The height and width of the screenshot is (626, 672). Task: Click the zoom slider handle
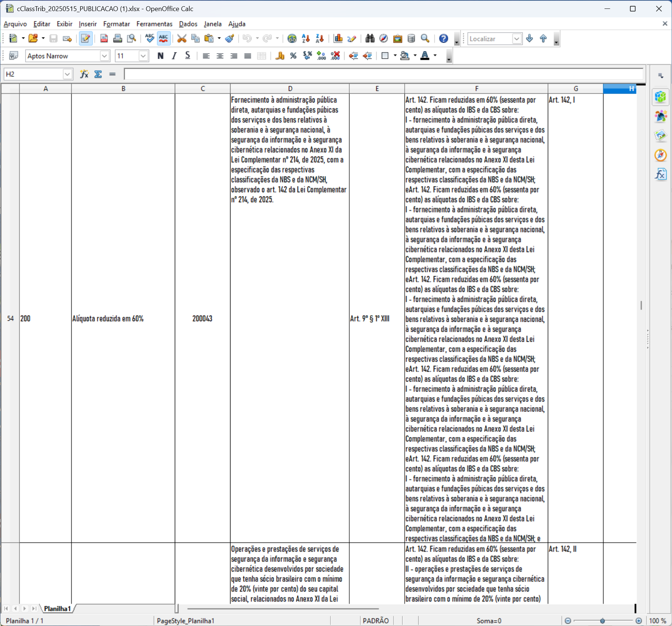[602, 621]
